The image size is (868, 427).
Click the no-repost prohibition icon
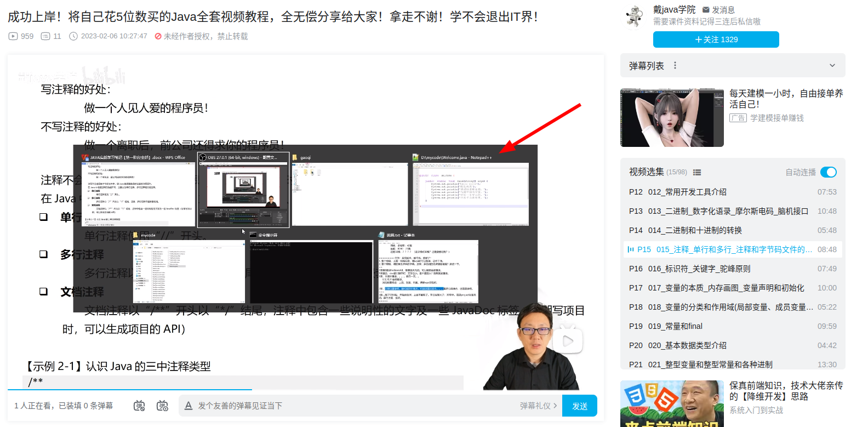point(158,36)
